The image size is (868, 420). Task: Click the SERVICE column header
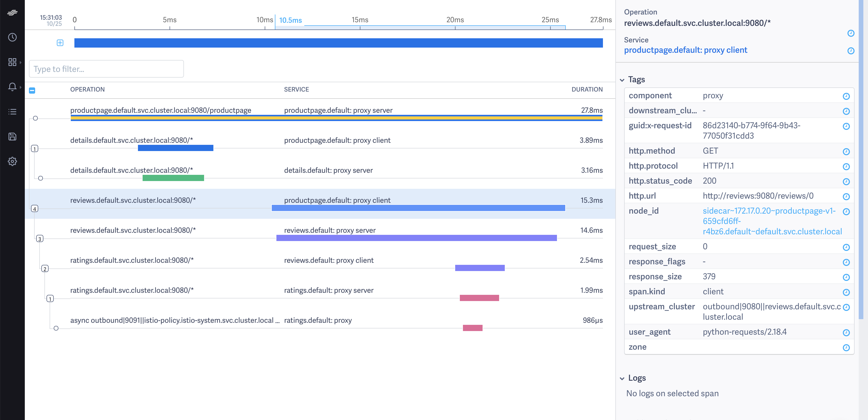(x=296, y=89)
